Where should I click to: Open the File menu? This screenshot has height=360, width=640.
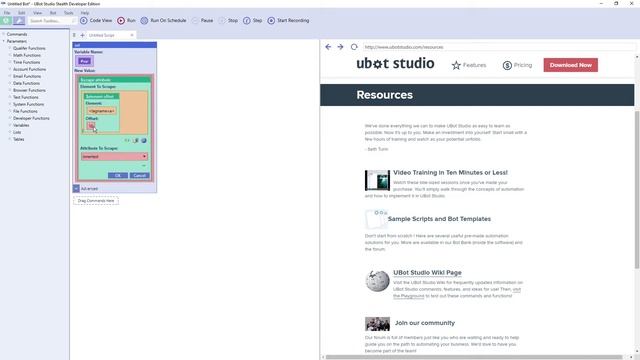(7, 13)
